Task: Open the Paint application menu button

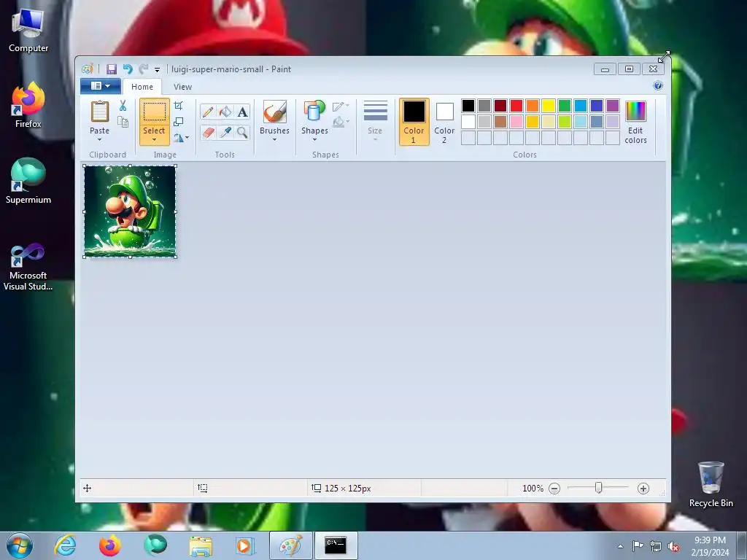Action: pyautogui.click(x=101, y=86)
